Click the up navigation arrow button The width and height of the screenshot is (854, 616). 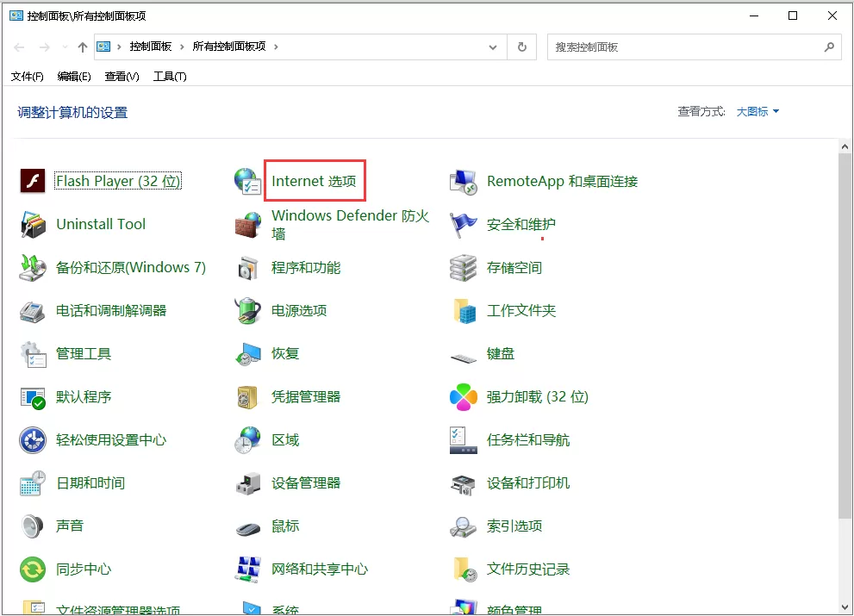tap(82, 47)
